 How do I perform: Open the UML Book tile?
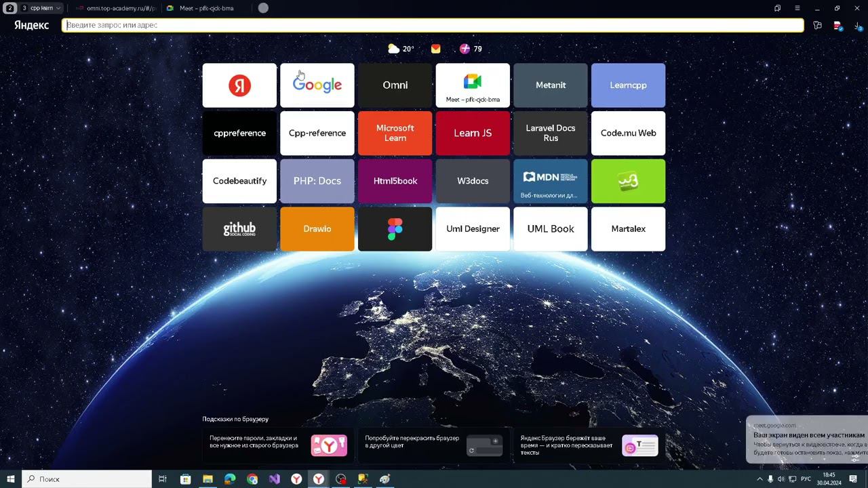click(x=551, y=229)
